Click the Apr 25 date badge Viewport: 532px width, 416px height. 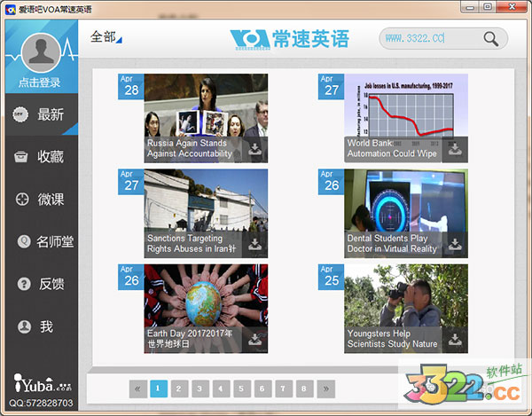pos(331,277)
